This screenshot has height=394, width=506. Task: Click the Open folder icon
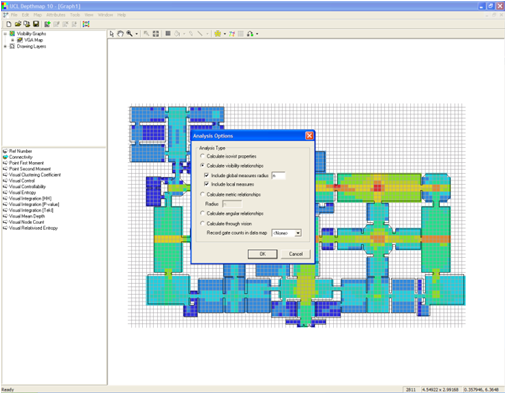pos(18,24)
